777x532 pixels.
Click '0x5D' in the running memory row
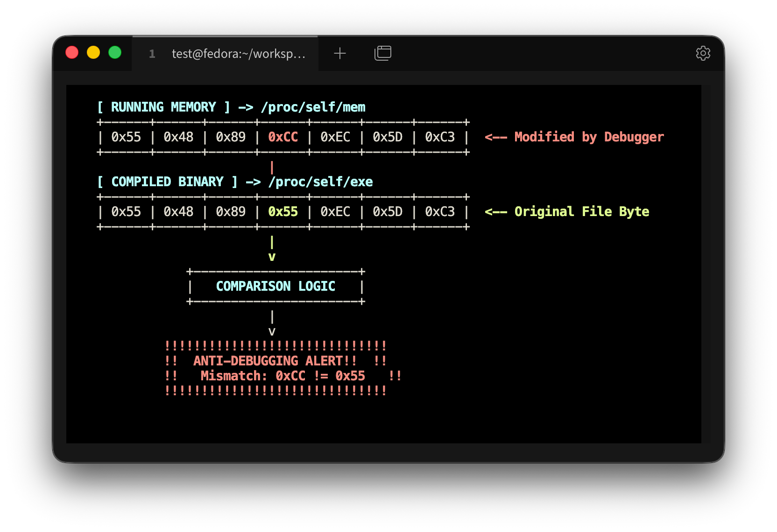[388, 137]
